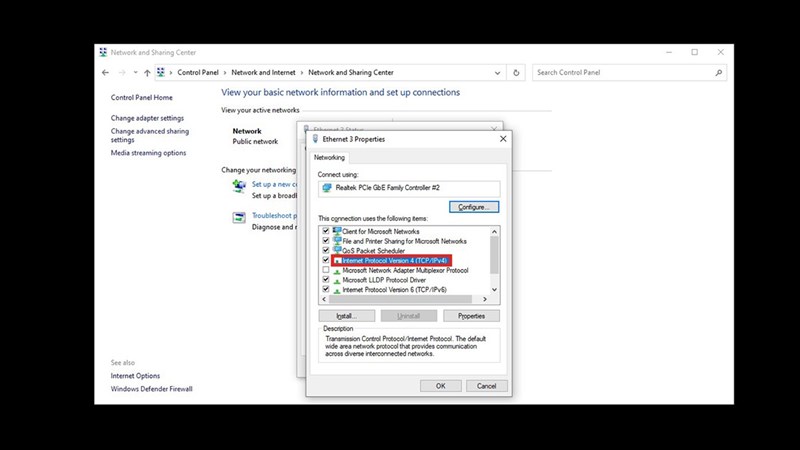Toggle Internet Protocol Version 4 checkbox
This screenshot has width=800, height=450.
tap(326, 260)
